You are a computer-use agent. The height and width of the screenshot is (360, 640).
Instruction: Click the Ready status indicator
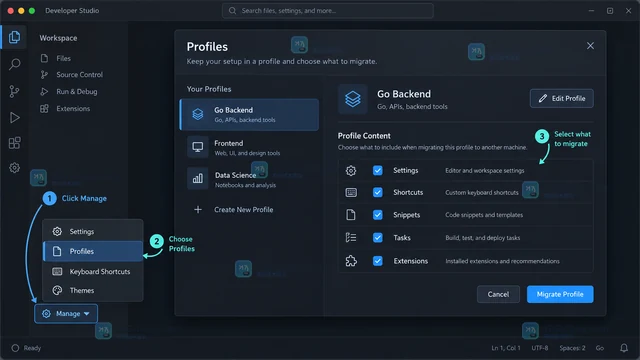[26, 348]
